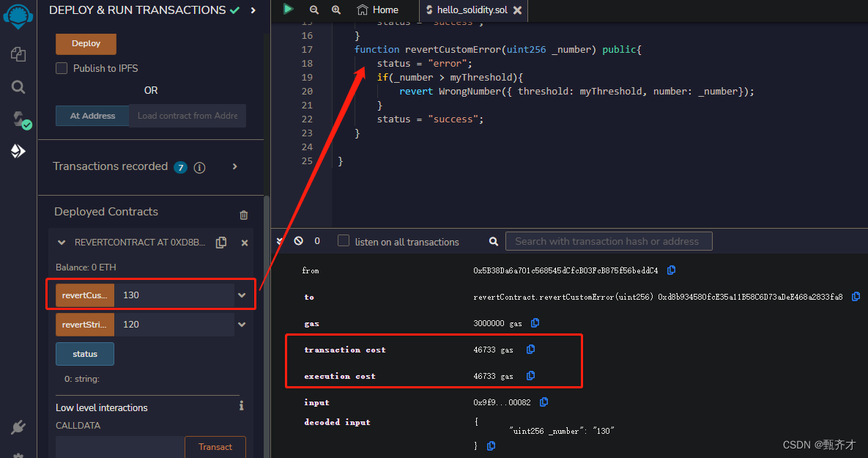Open the Solidity compiler sidebar icon
Viewport: 868px width, 458px height.
tap(21, 120)
